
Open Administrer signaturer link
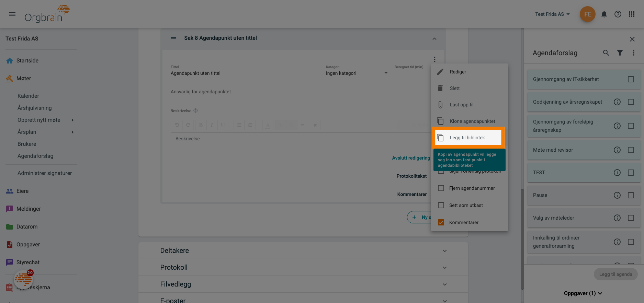[x=45, y=173]
